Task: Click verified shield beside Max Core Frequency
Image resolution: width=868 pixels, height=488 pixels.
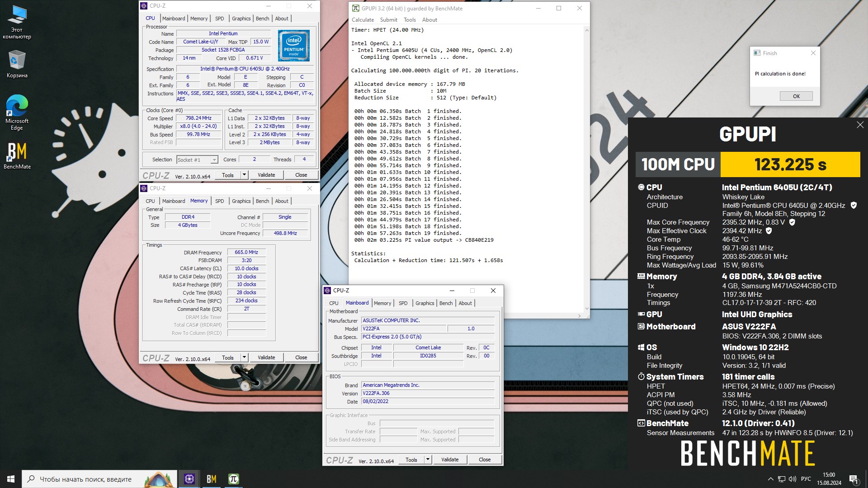Action: click(x=792, y=222)
